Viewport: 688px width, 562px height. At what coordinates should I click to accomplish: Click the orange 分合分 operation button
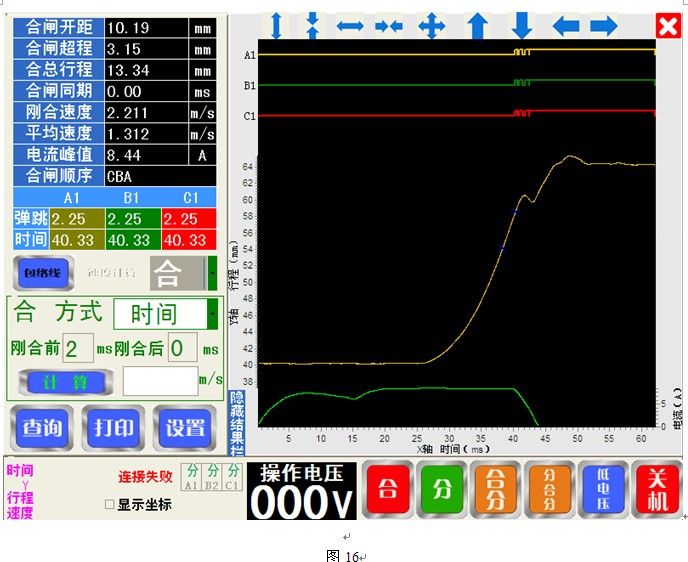(549, 489)
